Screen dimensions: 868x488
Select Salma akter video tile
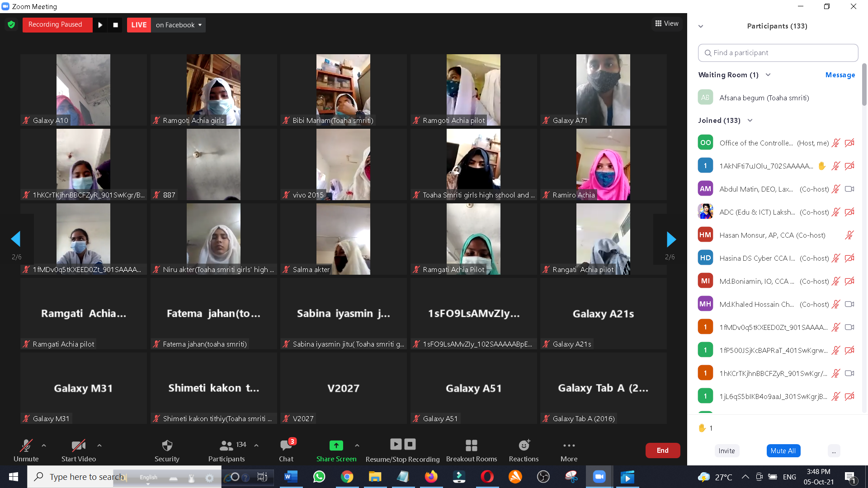[343, 239]
